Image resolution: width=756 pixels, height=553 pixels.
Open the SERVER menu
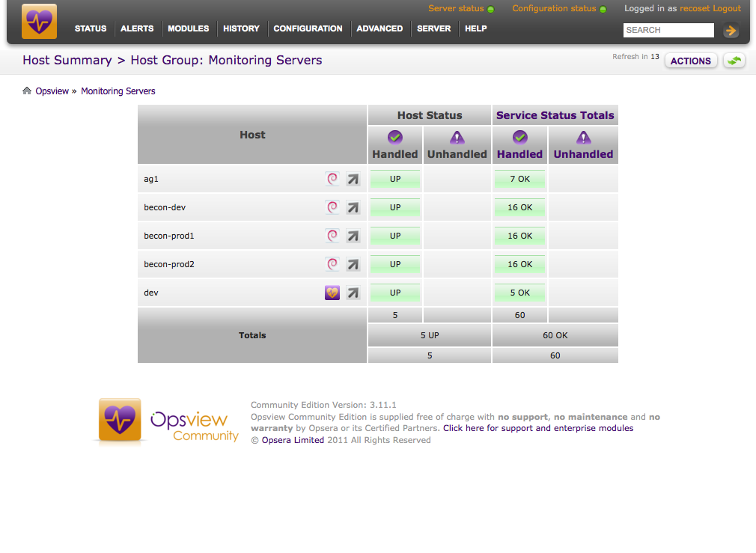tap(434, 28)
